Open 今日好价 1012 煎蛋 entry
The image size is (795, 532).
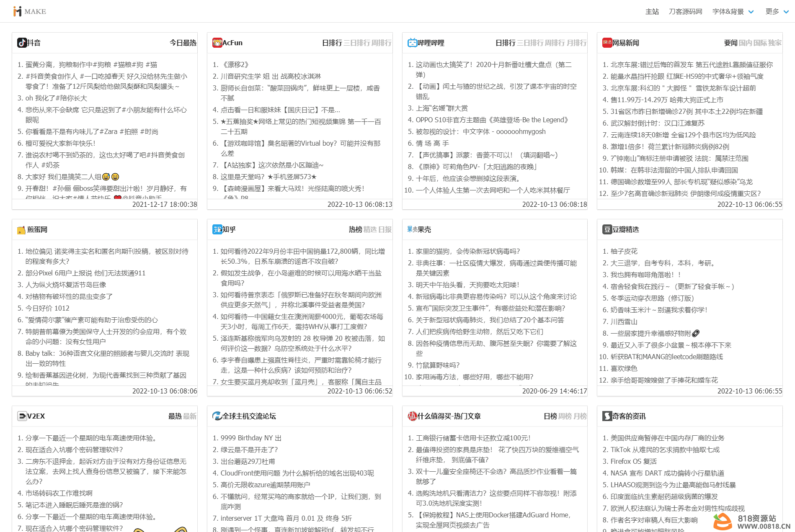click(x=47, y=308)
